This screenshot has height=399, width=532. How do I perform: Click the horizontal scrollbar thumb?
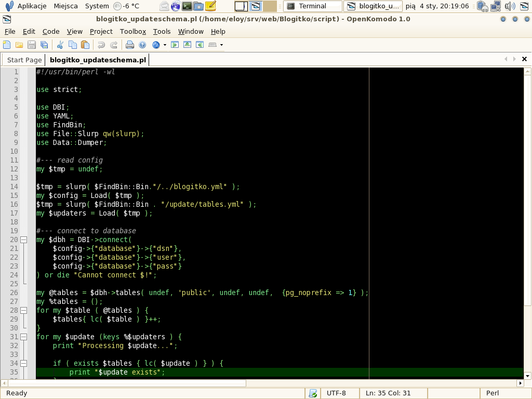(x=127, y=383)
